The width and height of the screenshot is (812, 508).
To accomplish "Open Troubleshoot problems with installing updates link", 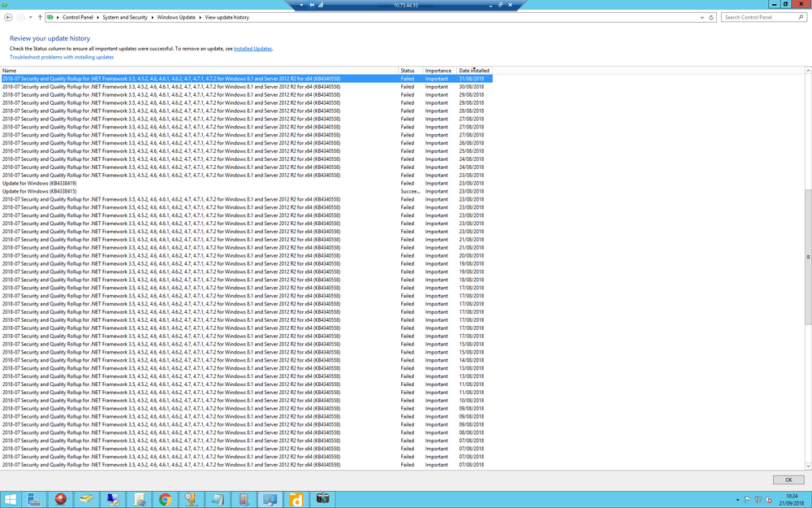I will coord(62,57).
